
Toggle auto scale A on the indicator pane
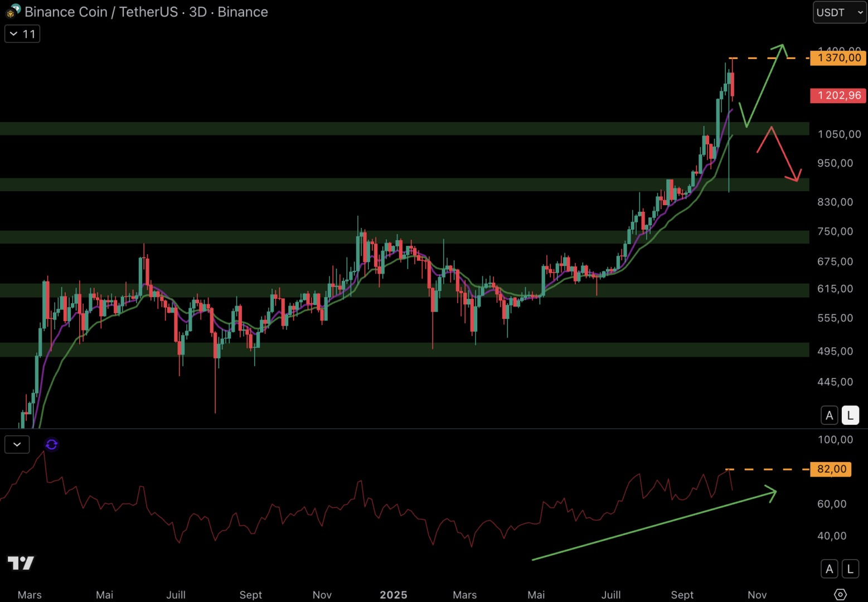tap(829, 569)
